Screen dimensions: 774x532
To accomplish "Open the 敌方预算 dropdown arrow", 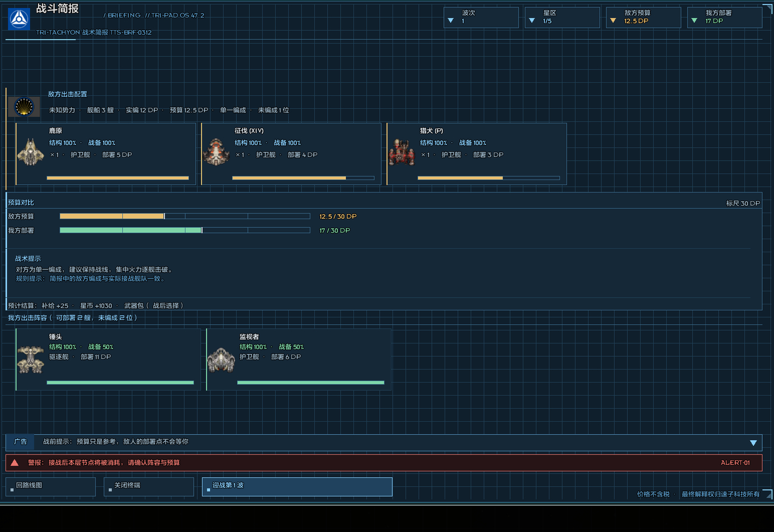I will 613,21.
